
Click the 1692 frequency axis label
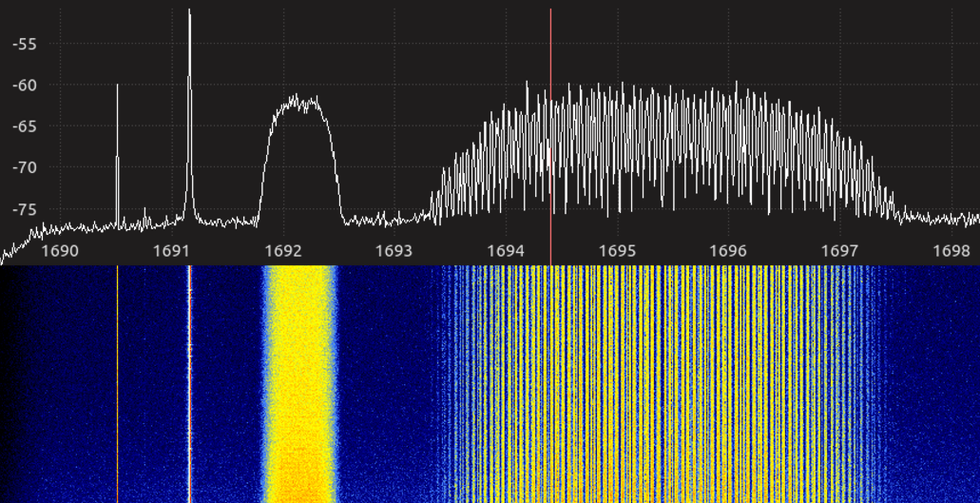[x=283, y=251]
